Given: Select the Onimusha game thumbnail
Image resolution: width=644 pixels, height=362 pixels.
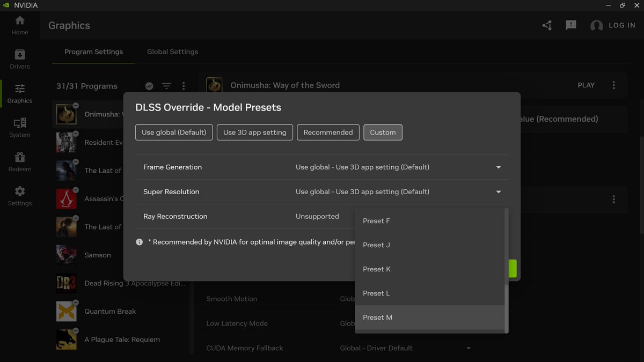Looking at the screenshot, I should pos(67,114).
